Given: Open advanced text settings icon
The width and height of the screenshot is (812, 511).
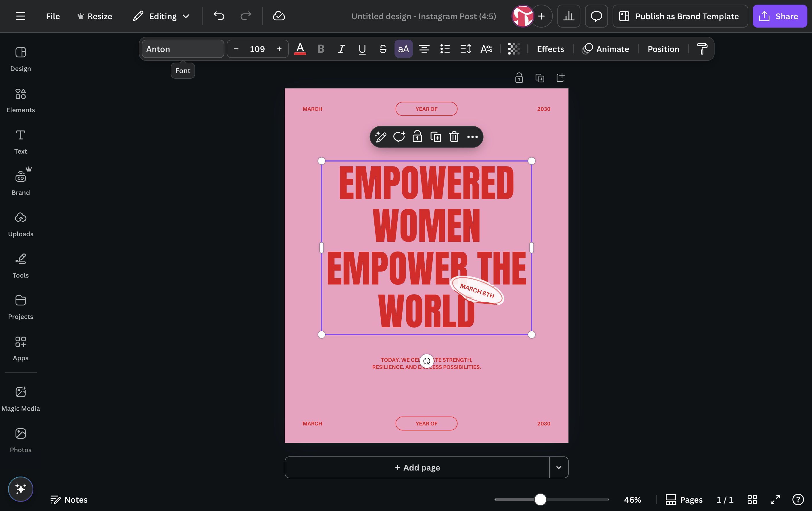Looking at the screenshot, I should pos(486,49).
